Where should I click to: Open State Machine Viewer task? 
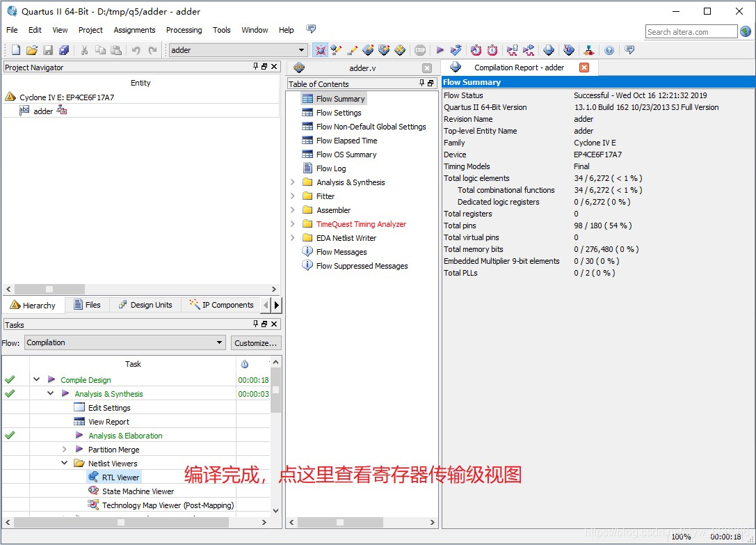pos(138,491)
